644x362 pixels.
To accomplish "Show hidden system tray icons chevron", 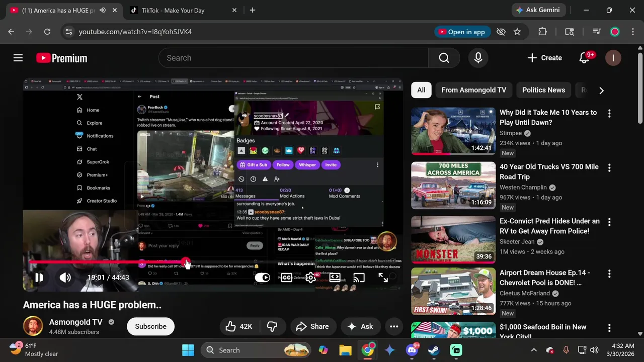I will [x=534, y=350].
